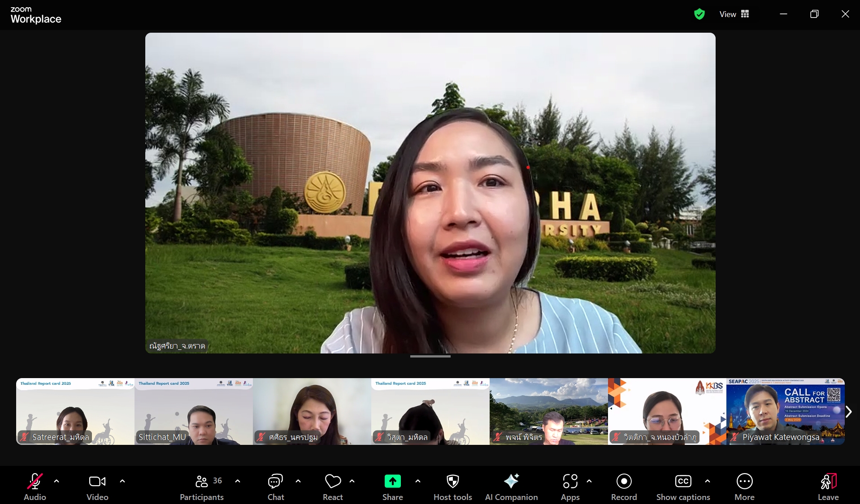860x504 pixels.
Task: Start screen Share
Action: (392, 487)
